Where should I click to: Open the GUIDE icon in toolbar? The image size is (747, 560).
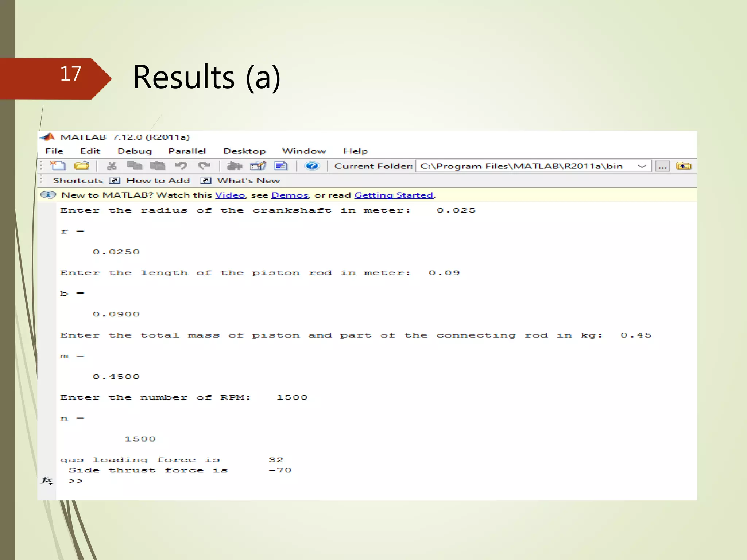(258, 166)
